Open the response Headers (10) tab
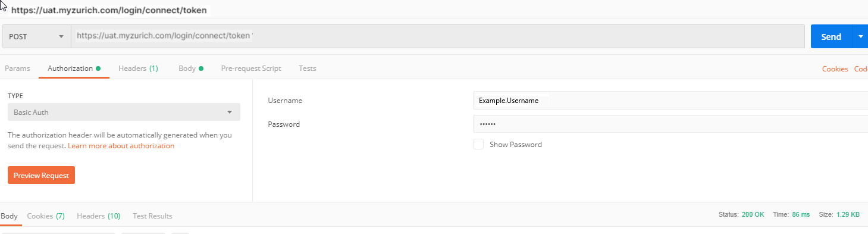Screen dimensions: 868x234 (x=99, y=216)
